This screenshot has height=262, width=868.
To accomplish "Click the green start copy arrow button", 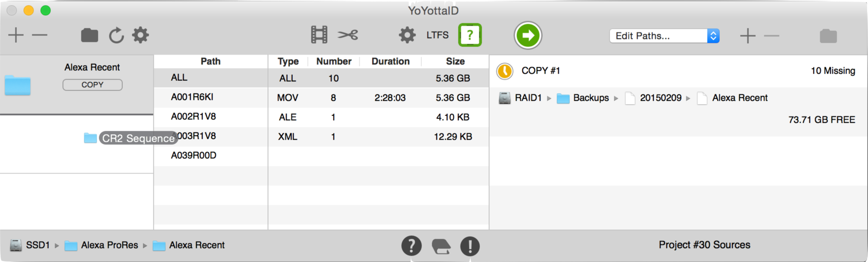I will [528, 35].
